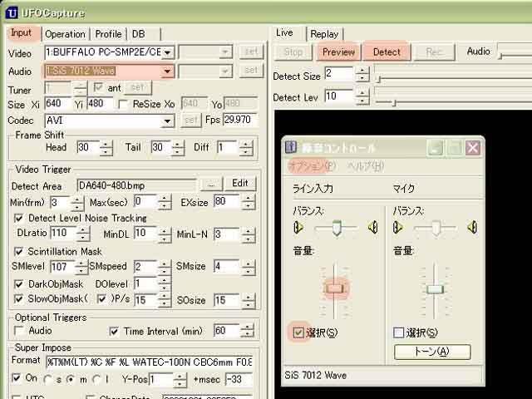Enable the Audio optional trigger
Screen dimensions: 532x399
pos(19,331)
